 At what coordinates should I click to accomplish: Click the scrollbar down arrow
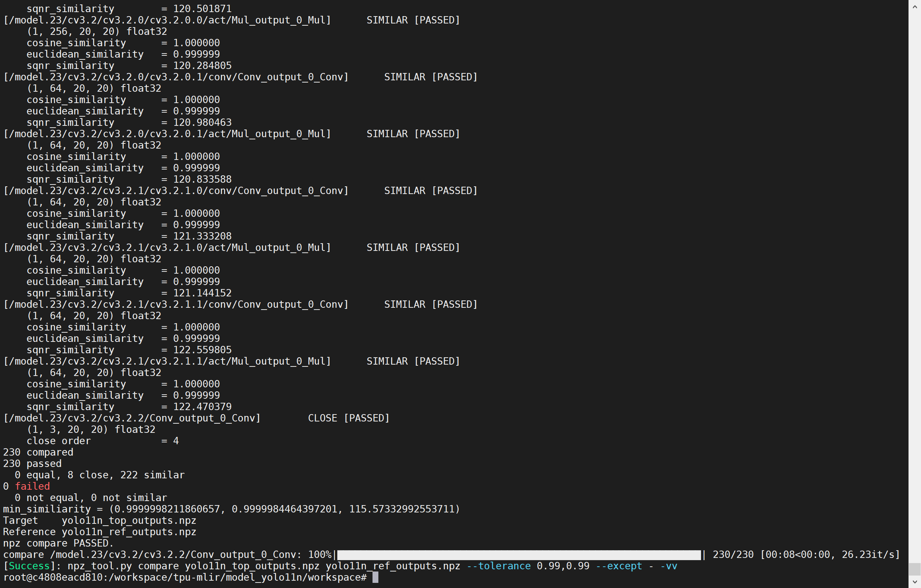(x=914, y=582)
